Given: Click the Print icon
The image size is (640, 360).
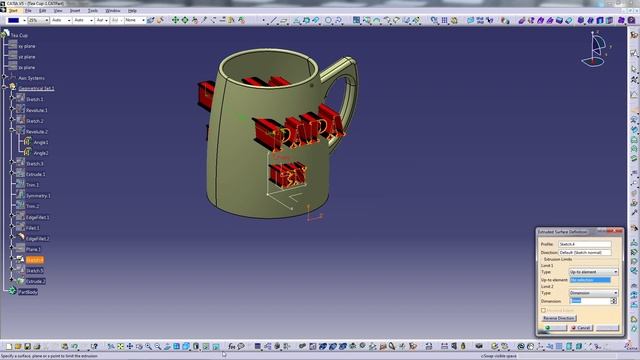Looking at the screenshot, I should (37, 347).
